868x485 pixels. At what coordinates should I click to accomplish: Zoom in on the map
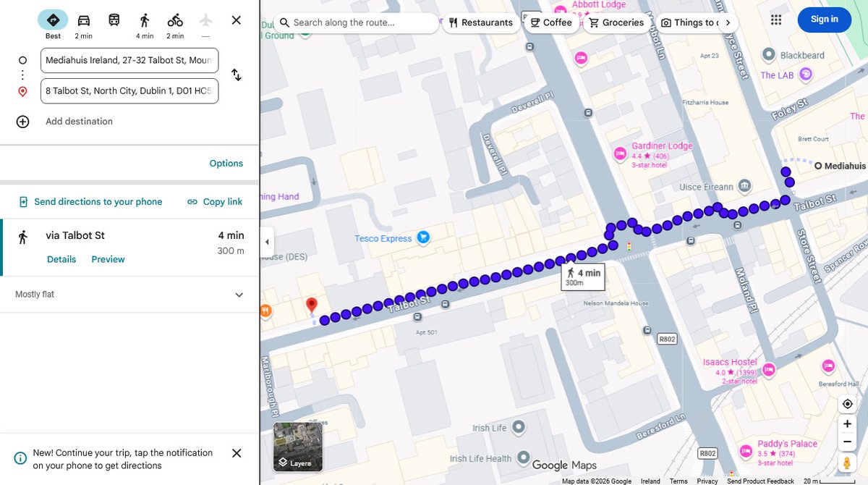[x=847, y=424]
